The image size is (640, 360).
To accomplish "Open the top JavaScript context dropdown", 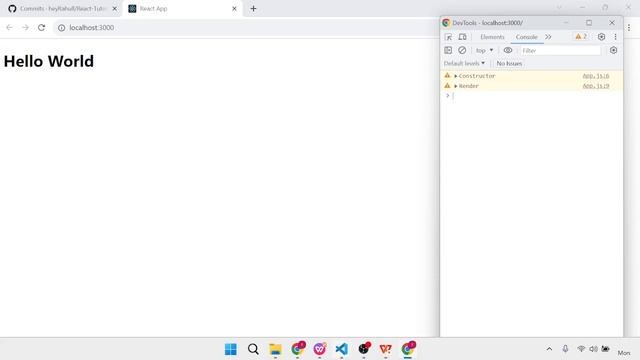I will (x=484, y=51).
